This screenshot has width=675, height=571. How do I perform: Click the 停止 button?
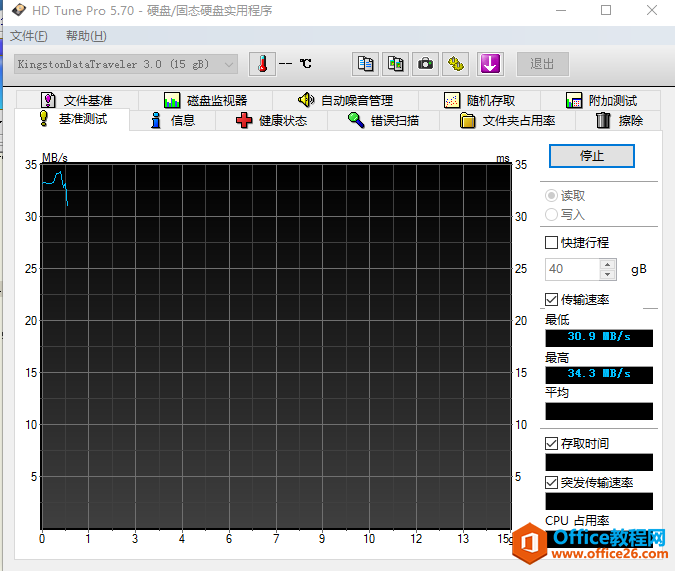pos(591,156)
